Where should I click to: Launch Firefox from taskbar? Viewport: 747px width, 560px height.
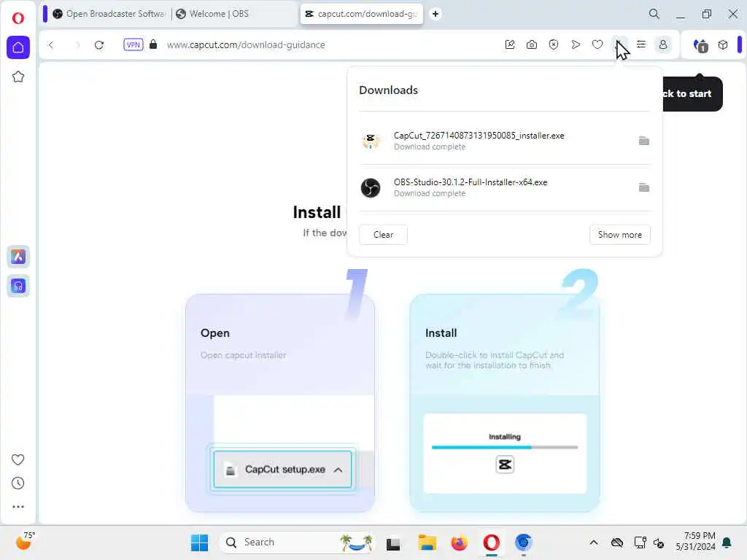(459, 542)
